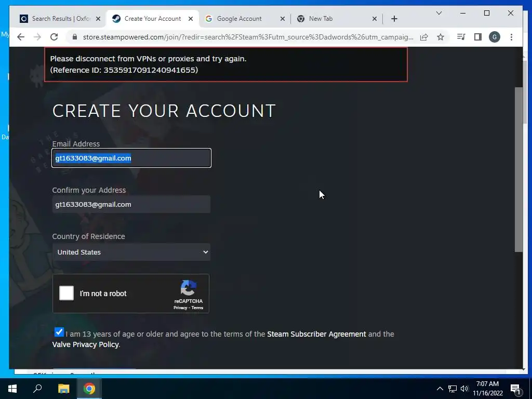
Task: Open network icon in system tray
Action: click(453, 389)
